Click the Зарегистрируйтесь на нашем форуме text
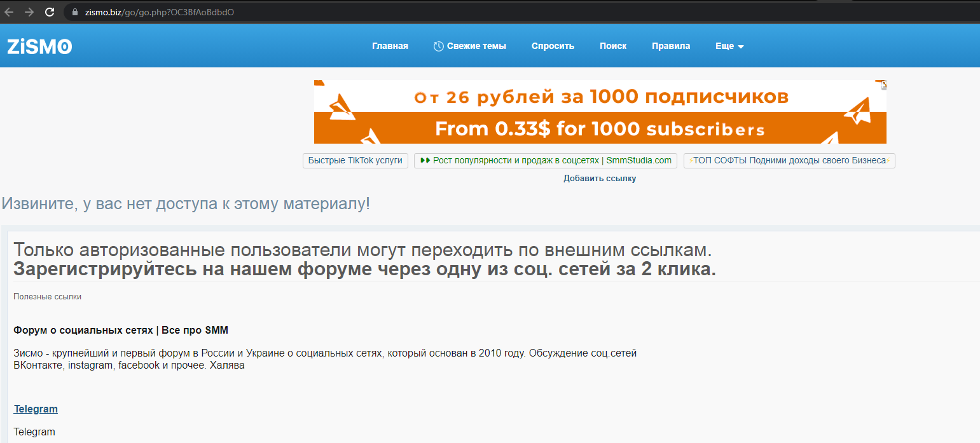 tap(364, 269)
